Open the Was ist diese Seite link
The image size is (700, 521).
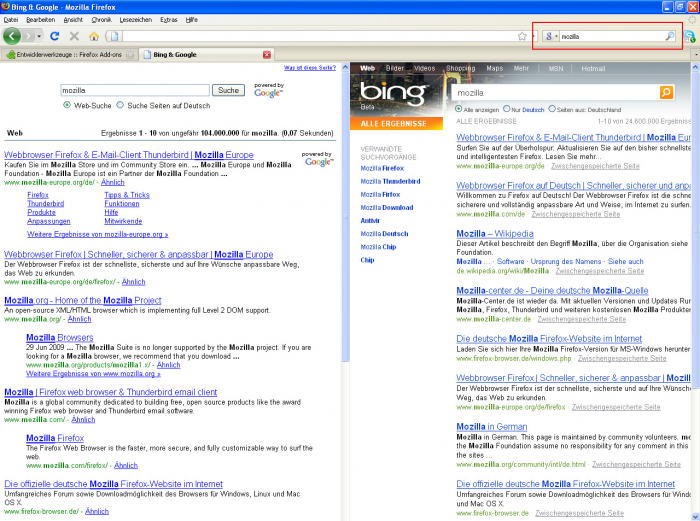[310, 68]
